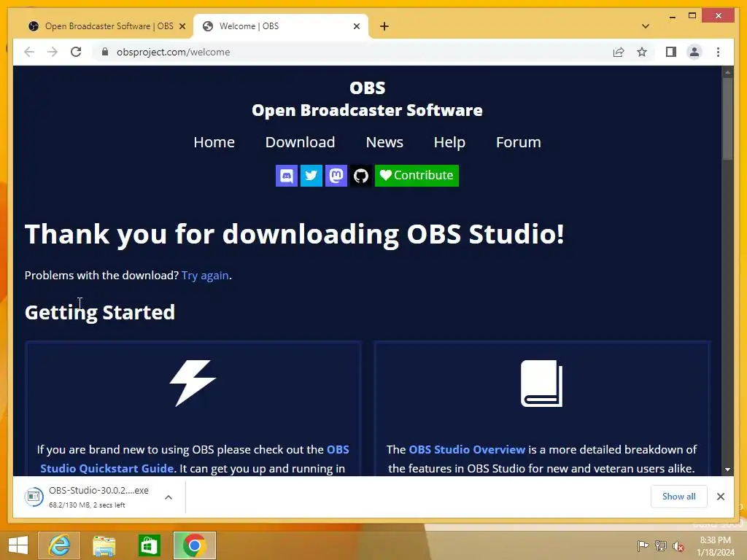Open the OBS GitHub icon link
The height and width of the screenshot is (560, 747).
(x=360, y=176)
